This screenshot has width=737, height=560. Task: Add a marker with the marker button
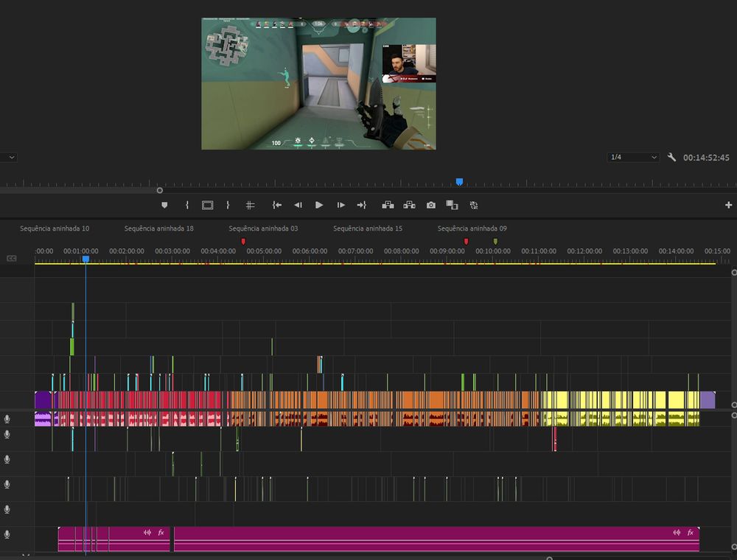[x=164, y=206]
